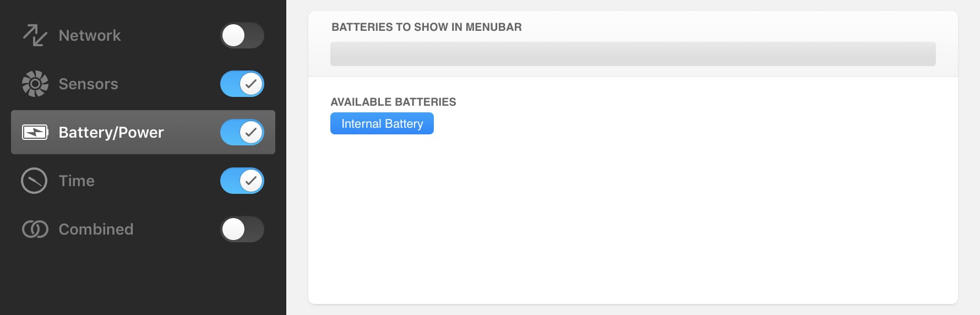980x315 pixels.
Task: Select the Internal Battery button
Action: [382, 123]
